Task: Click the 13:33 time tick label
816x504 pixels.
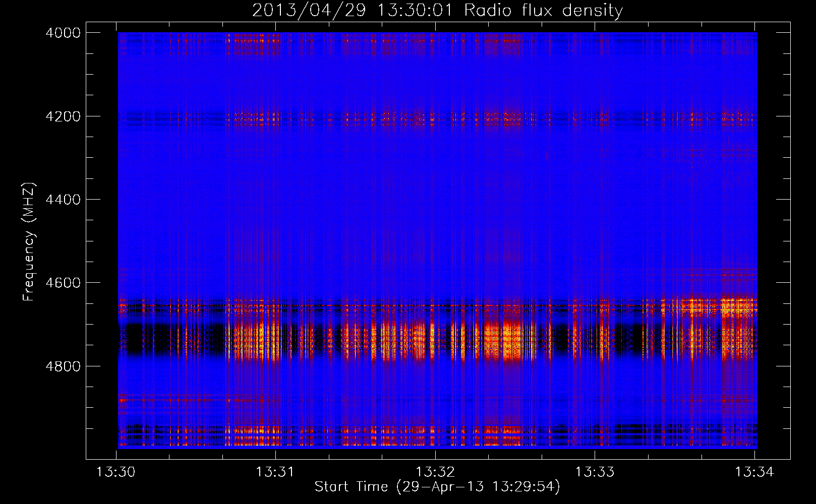Action: pyautogui.click(x=595, y=472)
